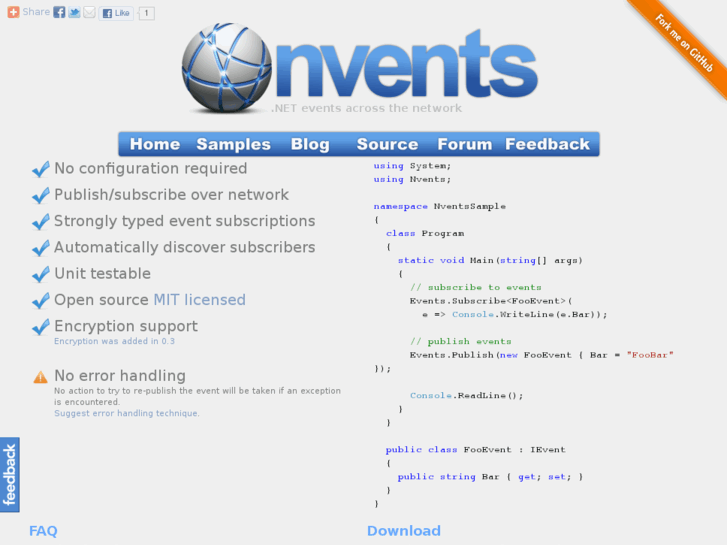Share page via Twitter bird icon
The width and height of the screenshot is (727, 545).
click(74, 13)
